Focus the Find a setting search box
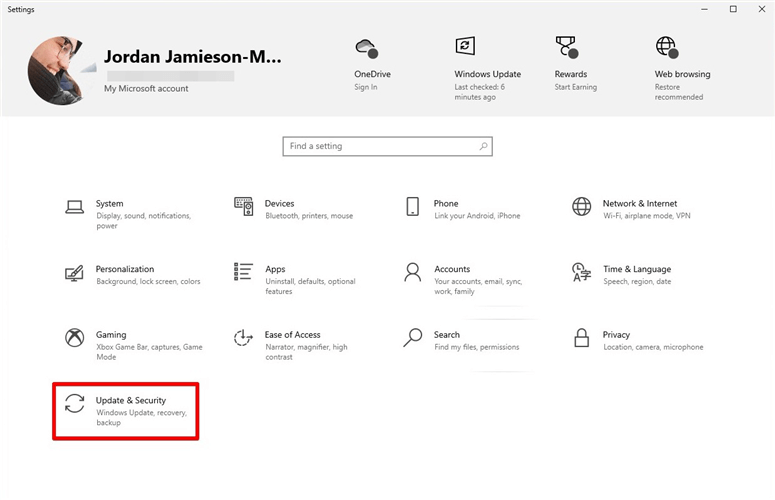The height and width of the screenshot is (500, 775). pyautogui.click(x=388, y=146)
